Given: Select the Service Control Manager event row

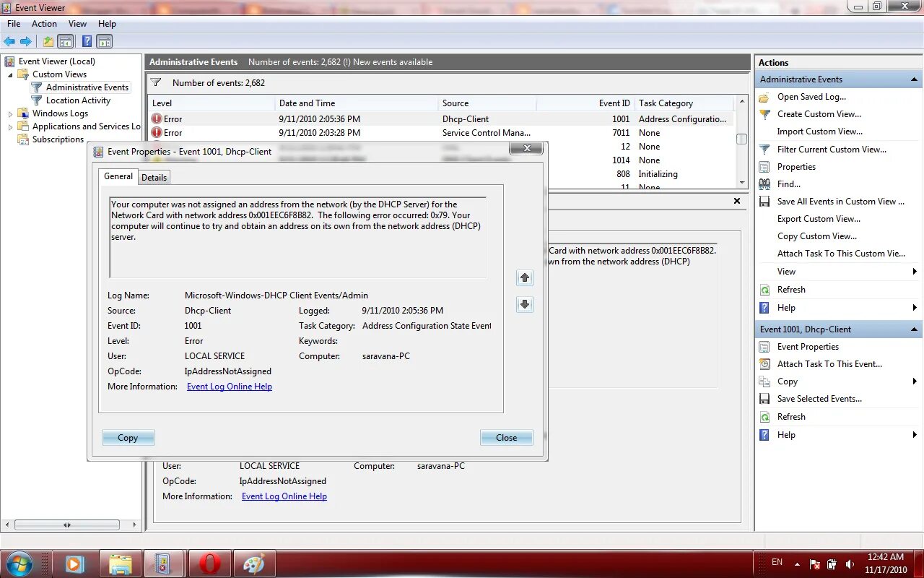Looking at the screenshot, I should point(441,133).
